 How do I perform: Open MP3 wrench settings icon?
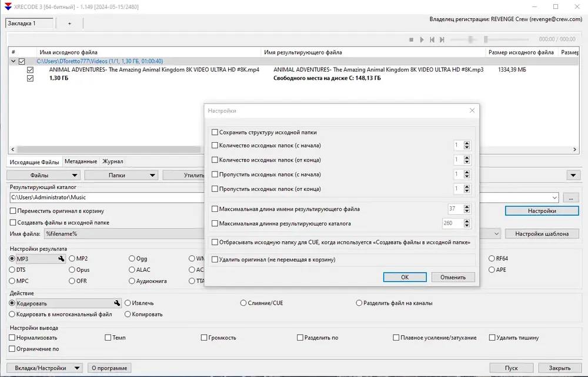point(61,259)
